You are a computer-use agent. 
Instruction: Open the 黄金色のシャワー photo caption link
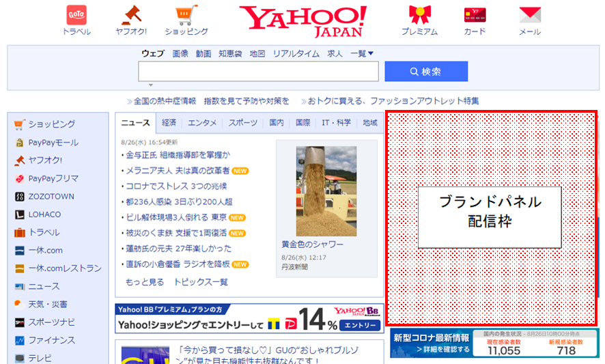[x=312, y=244]
